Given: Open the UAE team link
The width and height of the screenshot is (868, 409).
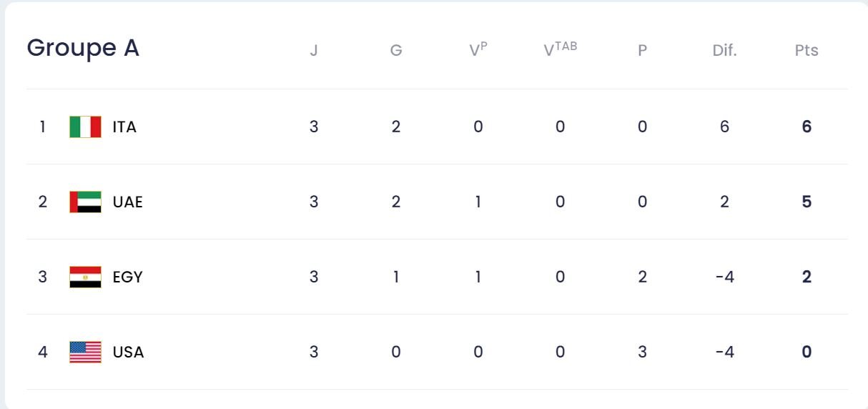Looking at the screenshot, I should coord(128,202).
